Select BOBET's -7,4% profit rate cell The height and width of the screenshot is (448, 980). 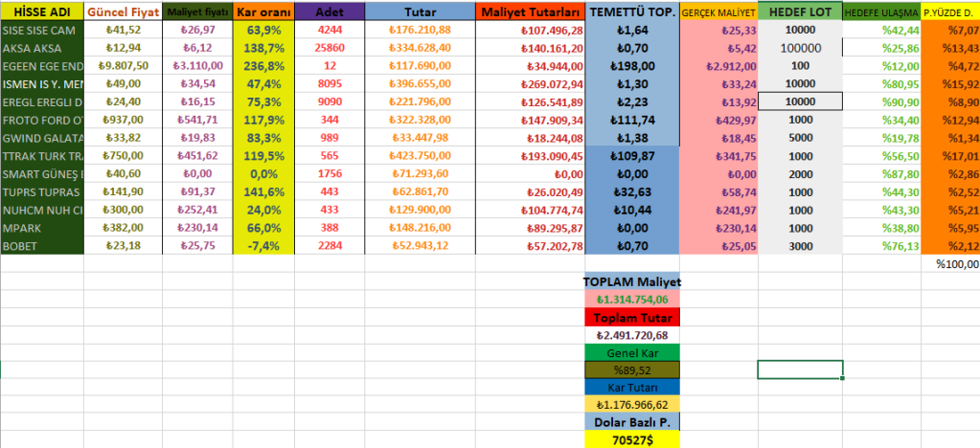click(263, 246)
